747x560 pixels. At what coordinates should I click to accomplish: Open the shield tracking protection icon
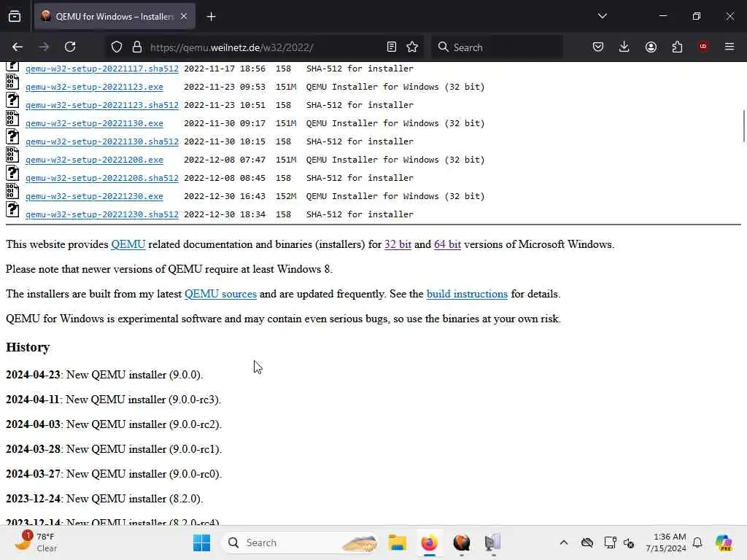click(x=117, y=47)
